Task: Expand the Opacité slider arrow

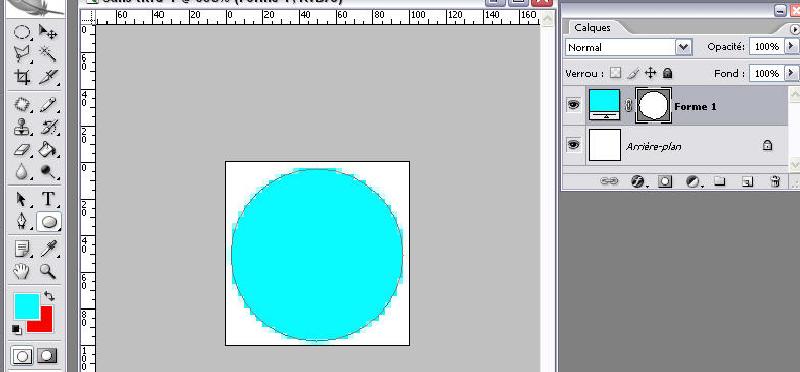Action: [791, 46]
